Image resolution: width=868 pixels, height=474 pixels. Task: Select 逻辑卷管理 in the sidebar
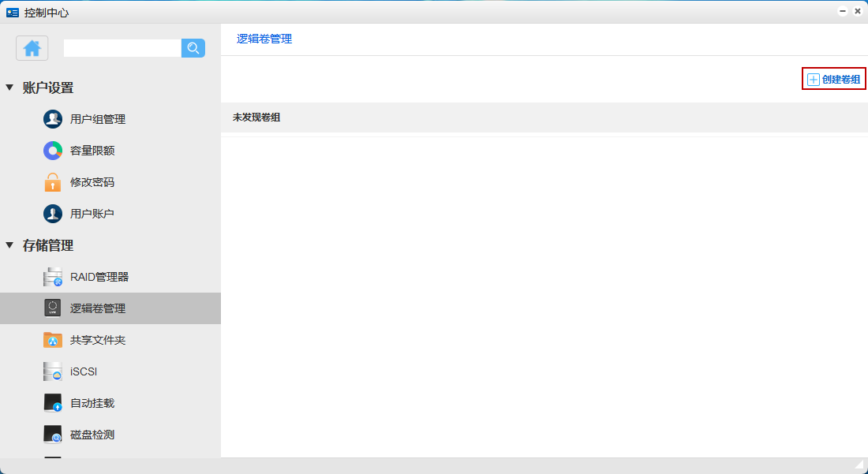[98, 308]
